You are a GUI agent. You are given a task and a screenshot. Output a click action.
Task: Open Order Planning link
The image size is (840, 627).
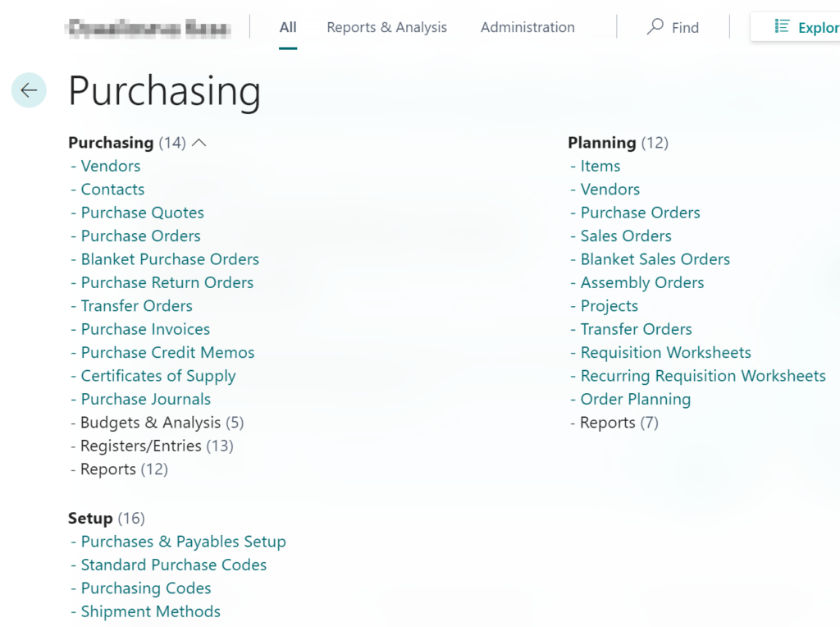[636, 400]
